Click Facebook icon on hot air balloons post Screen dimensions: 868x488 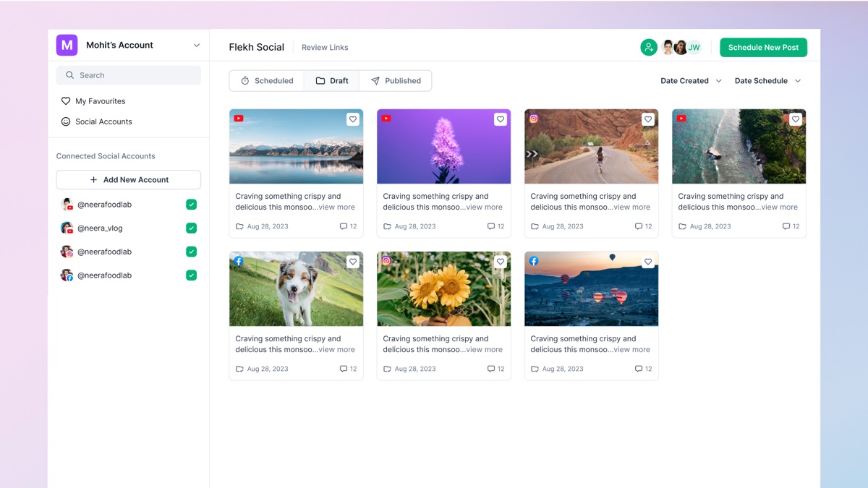[x=534, y=261]
